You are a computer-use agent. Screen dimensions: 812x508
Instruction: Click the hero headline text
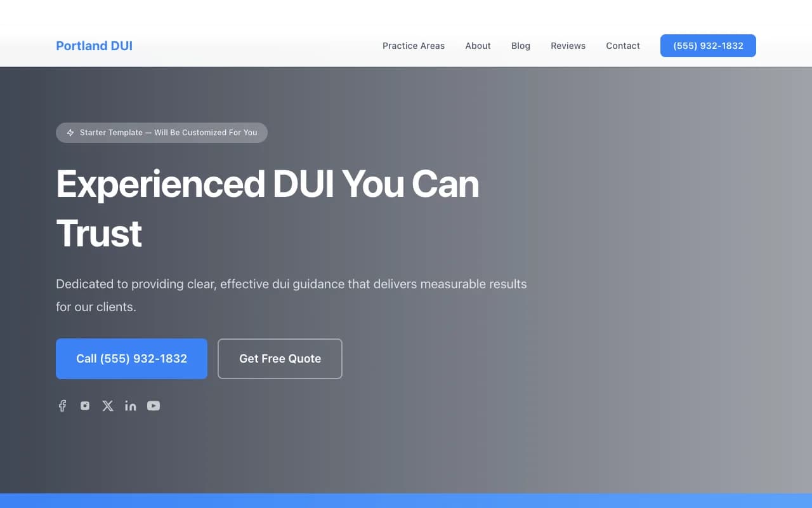click(268, 184)
